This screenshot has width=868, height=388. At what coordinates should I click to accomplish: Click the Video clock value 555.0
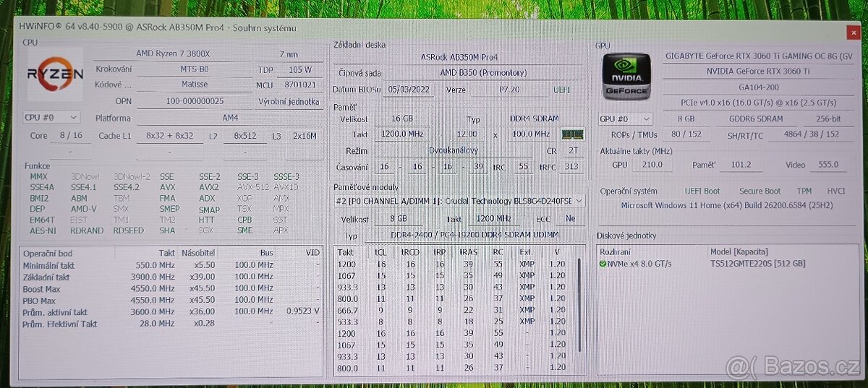point(828,165)
